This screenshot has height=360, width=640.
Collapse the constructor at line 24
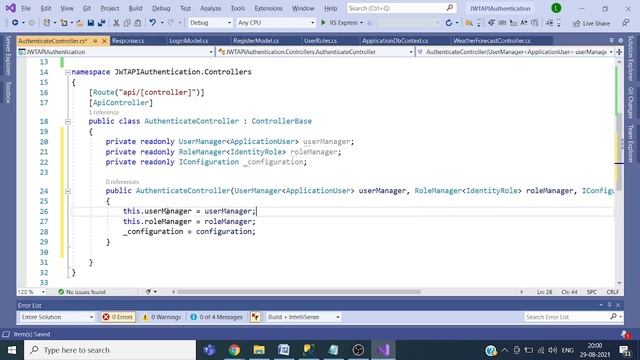(x=67, y=191)
